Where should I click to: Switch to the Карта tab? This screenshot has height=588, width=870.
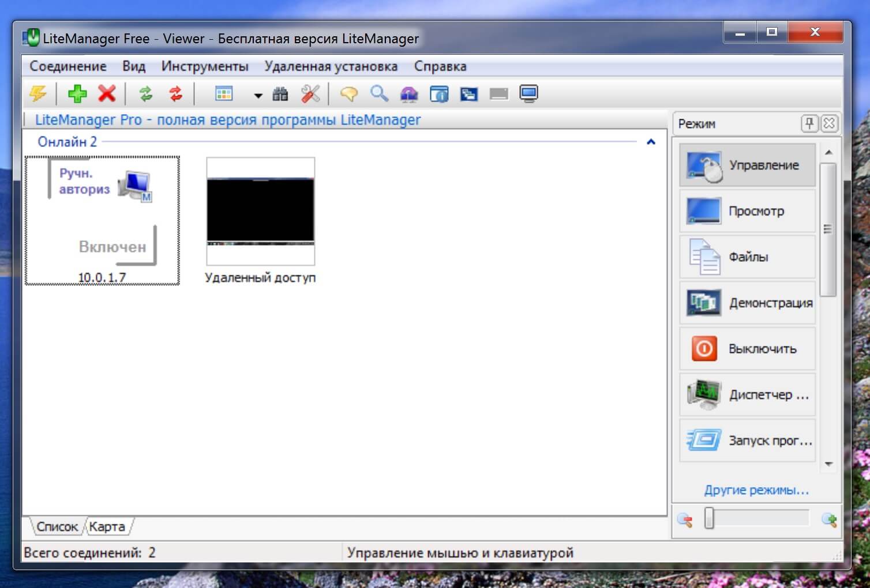tap(107, 526)
